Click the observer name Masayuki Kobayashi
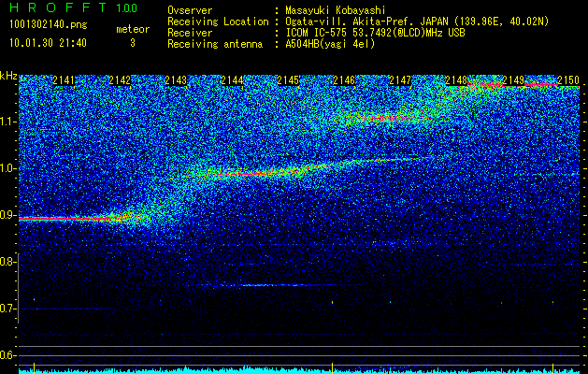 click(336, 10)
